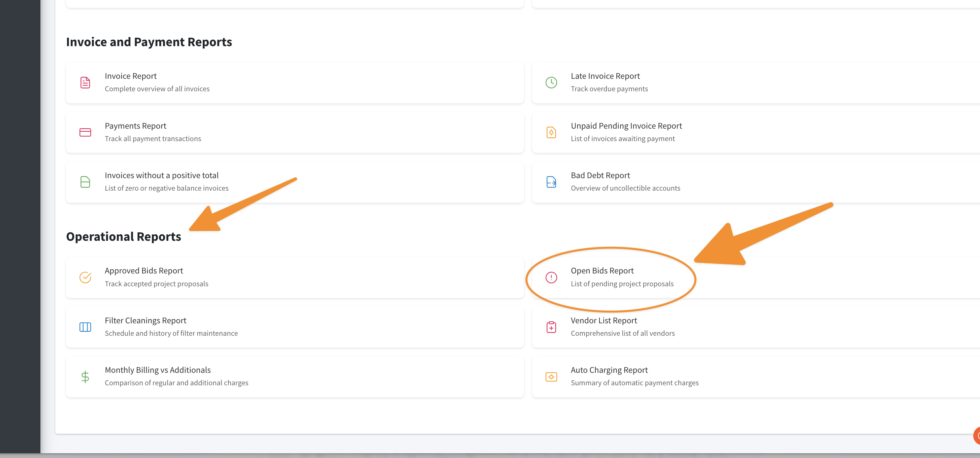Click the Late Invoice Report clock icon
The height and width of the screenshot is (458, 980).
coord(551,83)
